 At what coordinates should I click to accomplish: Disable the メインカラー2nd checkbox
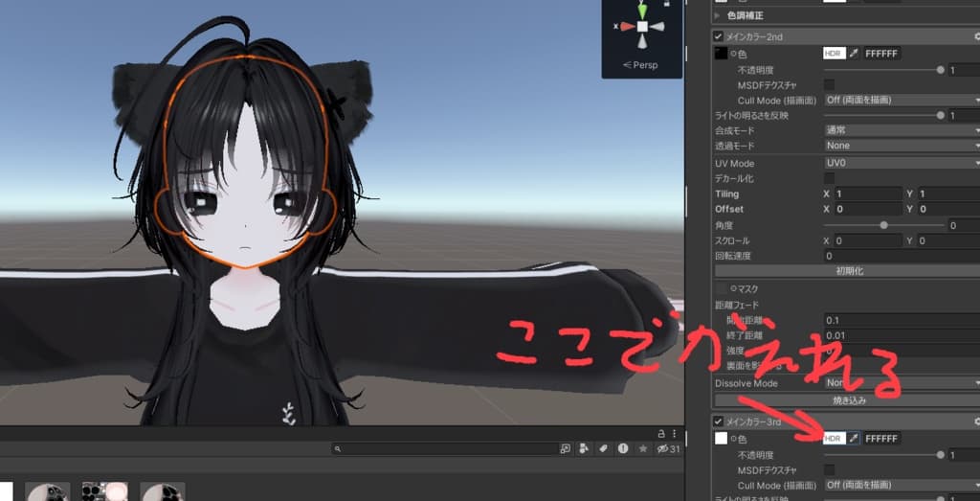coord(718,37)
